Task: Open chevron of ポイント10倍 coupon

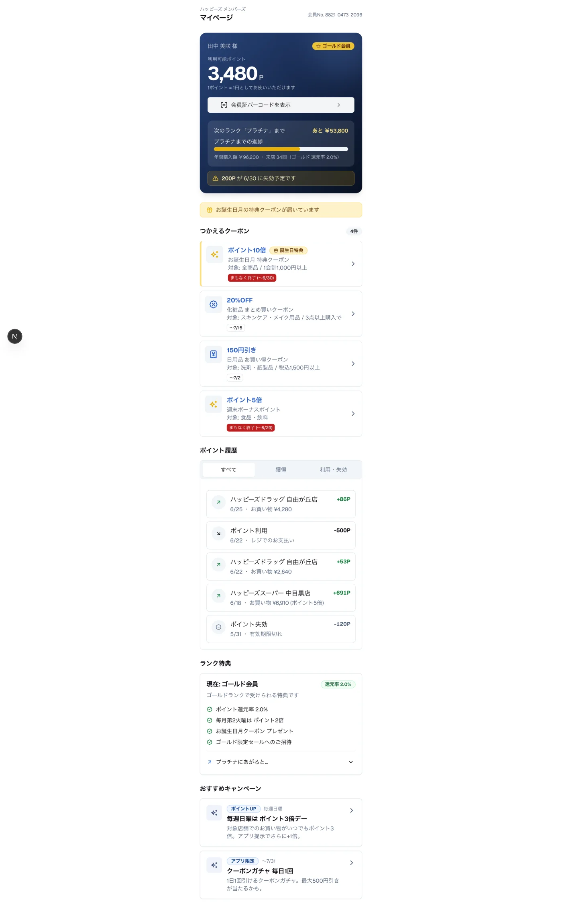Action: point(353,264)
